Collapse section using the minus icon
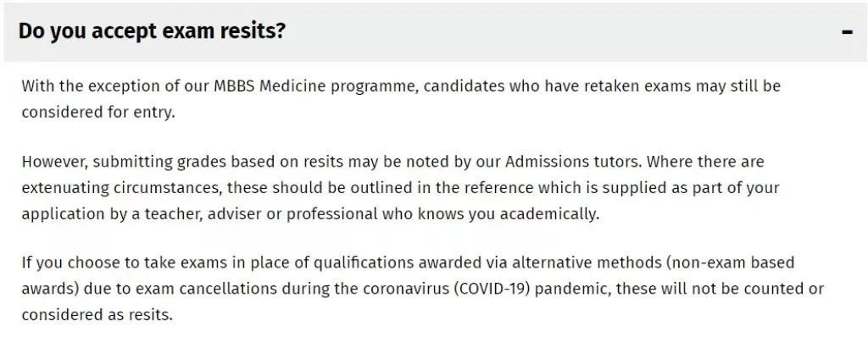This screenshot has height=348, width=868. pos(847,32)
